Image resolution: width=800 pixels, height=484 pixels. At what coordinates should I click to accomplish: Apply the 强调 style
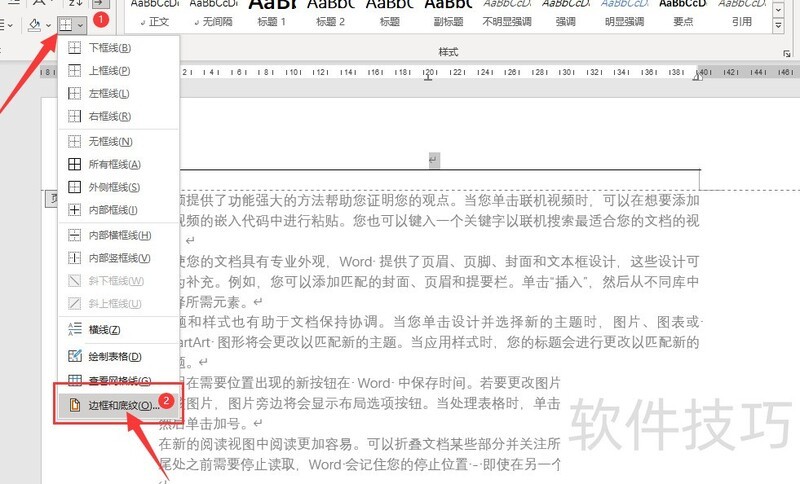pos(565,12)
